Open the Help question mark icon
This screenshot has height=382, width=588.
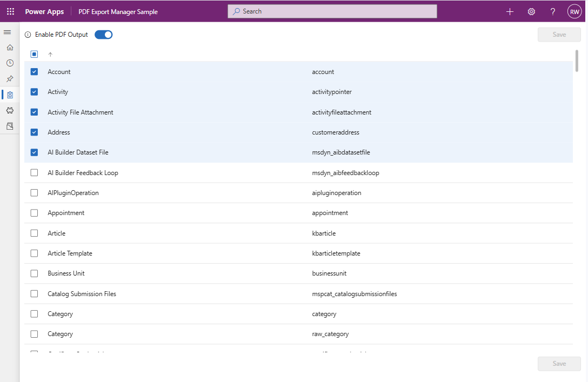(553, 12)
